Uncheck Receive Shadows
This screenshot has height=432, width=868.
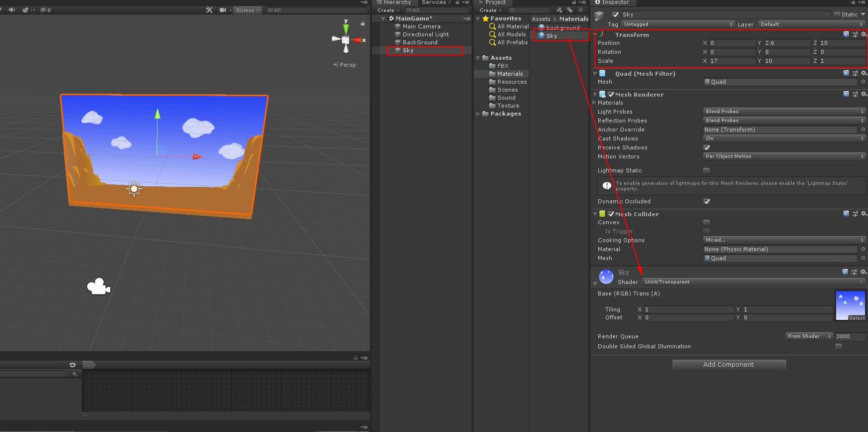[706, 147]
